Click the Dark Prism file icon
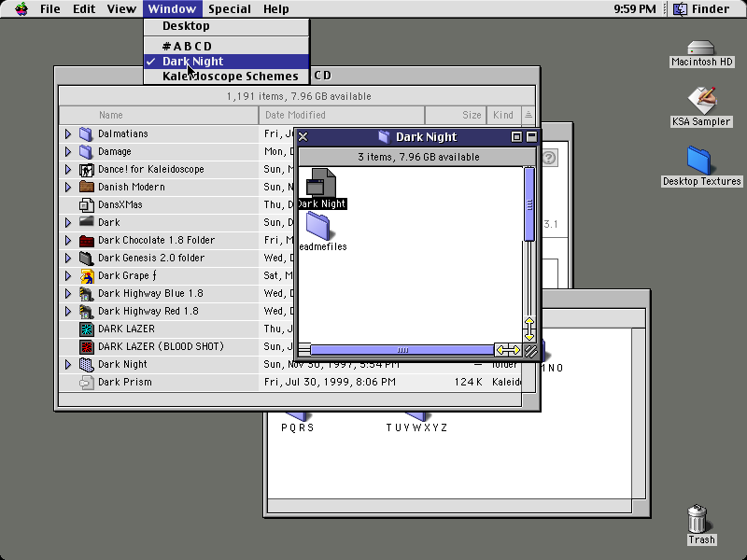This screenshot has height=560, width=747. [x=86, y=383]
